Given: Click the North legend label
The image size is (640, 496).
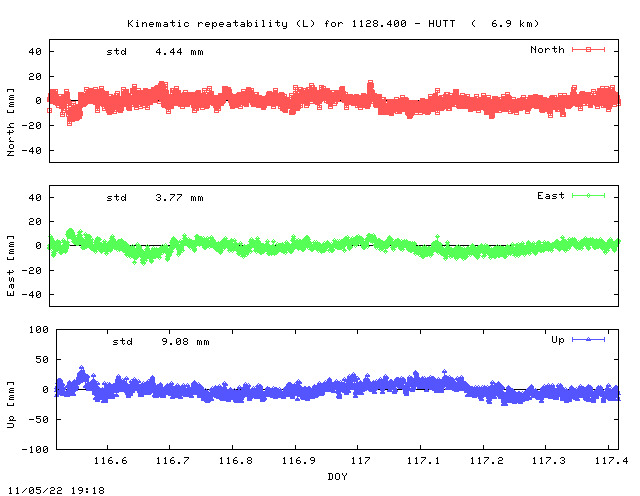Looking at the screenshot, I should 547,50.
